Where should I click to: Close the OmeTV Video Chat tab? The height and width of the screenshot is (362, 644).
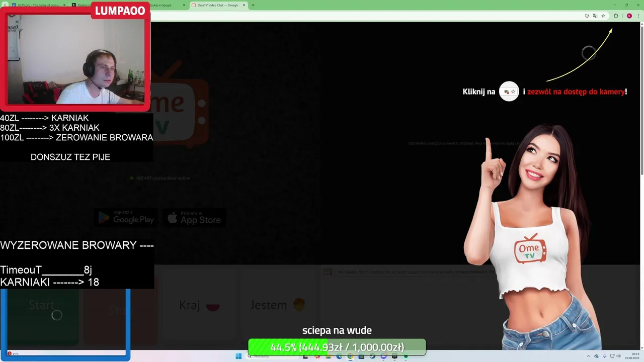pos(244,5)
